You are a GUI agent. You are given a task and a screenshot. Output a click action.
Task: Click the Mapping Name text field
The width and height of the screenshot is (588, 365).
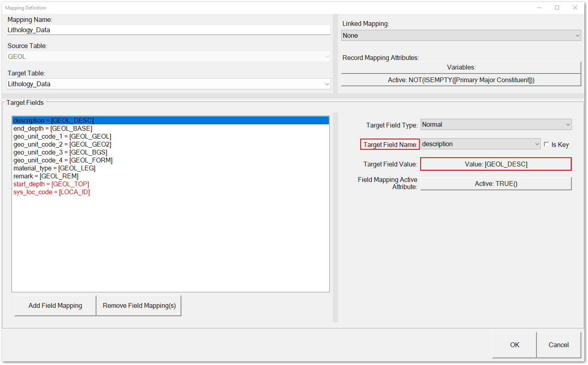click(x=168, y=30)
